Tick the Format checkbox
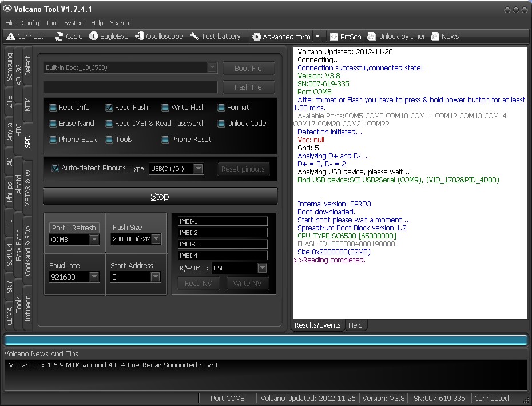This screenshot has height=406, width=532. coord(221,108)
